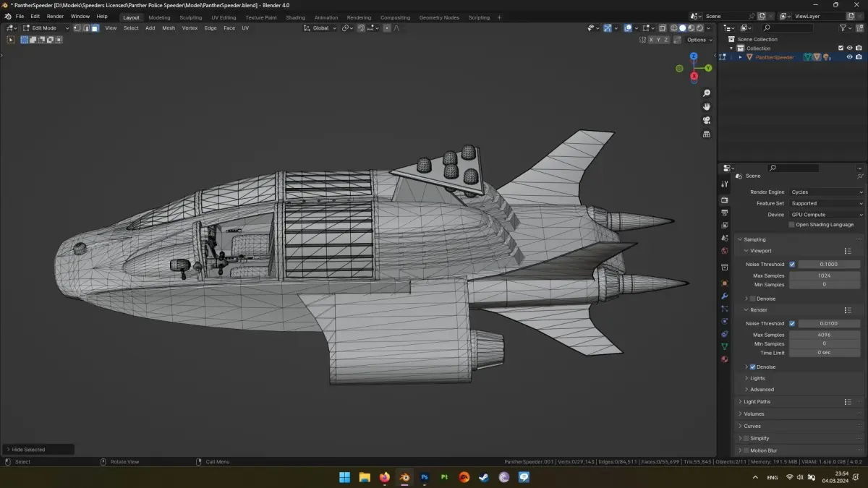Open the Particles properties tab
The width and height of the screenshot is (868, 488).
[725, 309]
